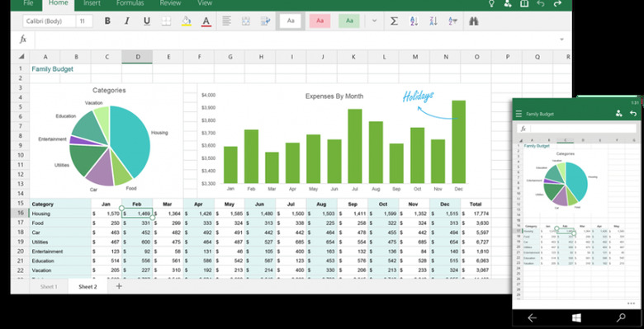Click the select-all corner triangle in tablet Excel
The height and width of the screenshot is (329, 644).
(x=21, y=57)
